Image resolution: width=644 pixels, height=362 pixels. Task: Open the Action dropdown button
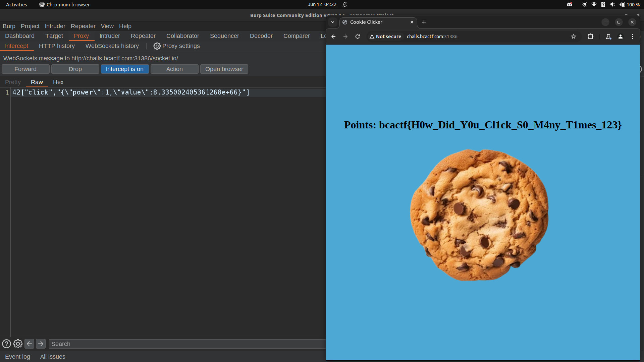(x=174, y=69)
